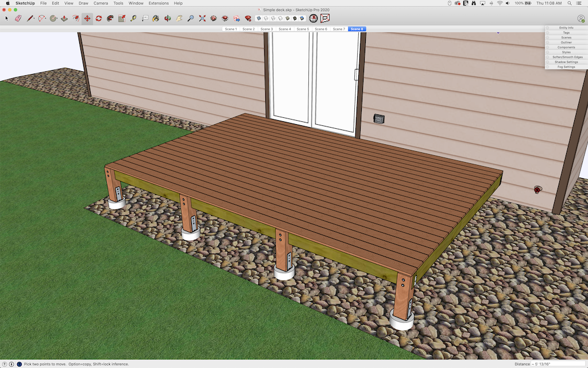
Task: Click the Paint Bucket tool
Action: (155, 18)
